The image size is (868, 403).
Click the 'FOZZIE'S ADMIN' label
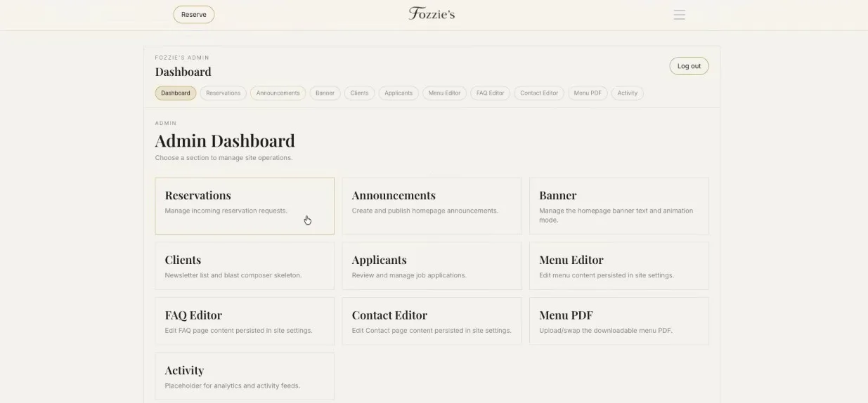(182, 58)
